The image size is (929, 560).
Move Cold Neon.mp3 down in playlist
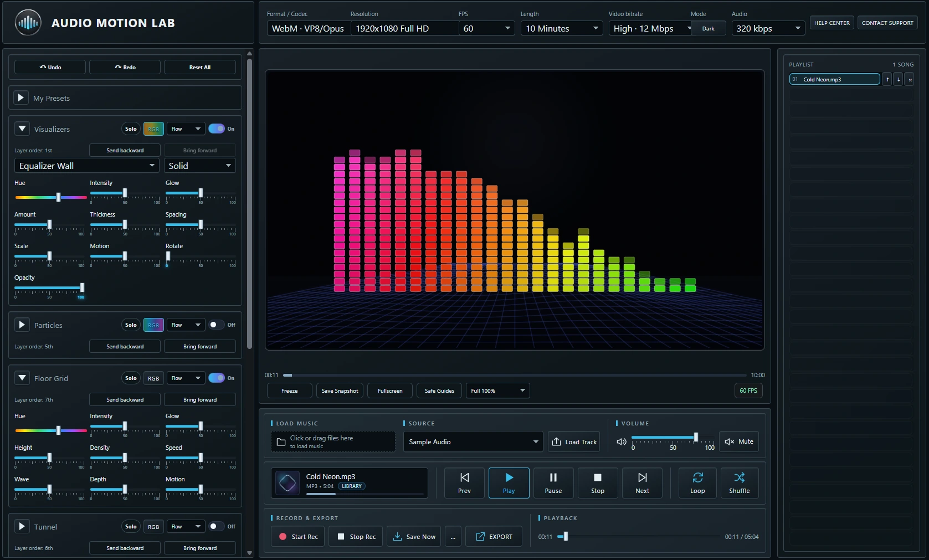click(898, 79)
